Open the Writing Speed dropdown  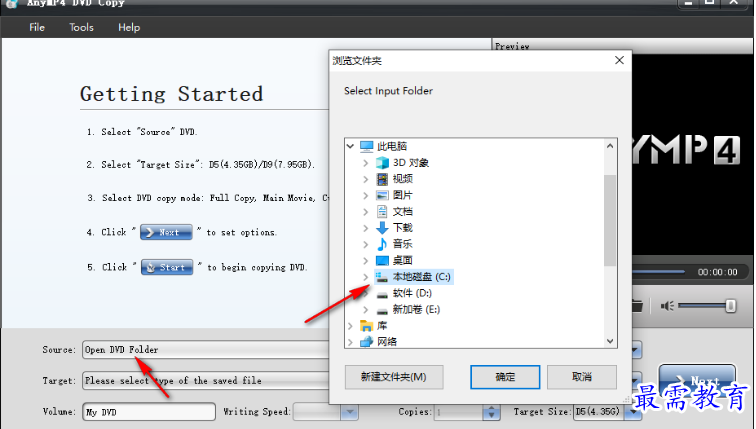point(350,412)
